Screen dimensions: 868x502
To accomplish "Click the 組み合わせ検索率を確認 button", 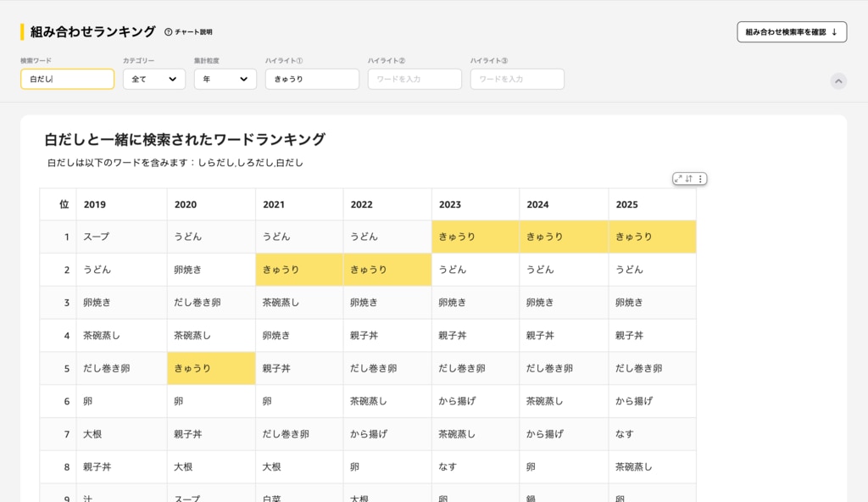I will (x=791, y=32).
